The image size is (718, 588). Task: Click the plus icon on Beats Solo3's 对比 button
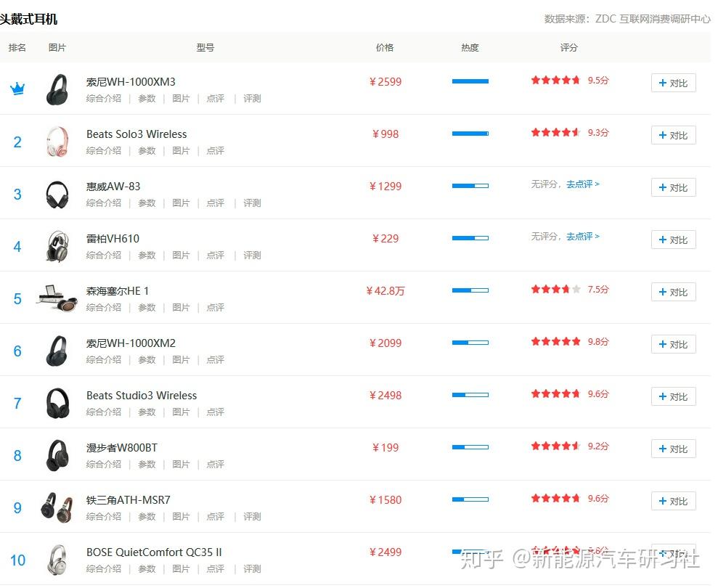(x=661, y=135)
